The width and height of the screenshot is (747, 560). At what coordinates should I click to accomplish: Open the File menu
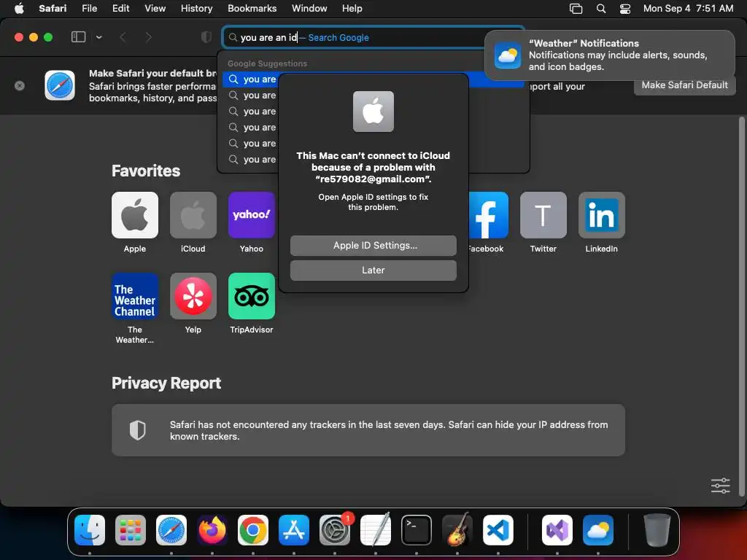pos(89,9)
